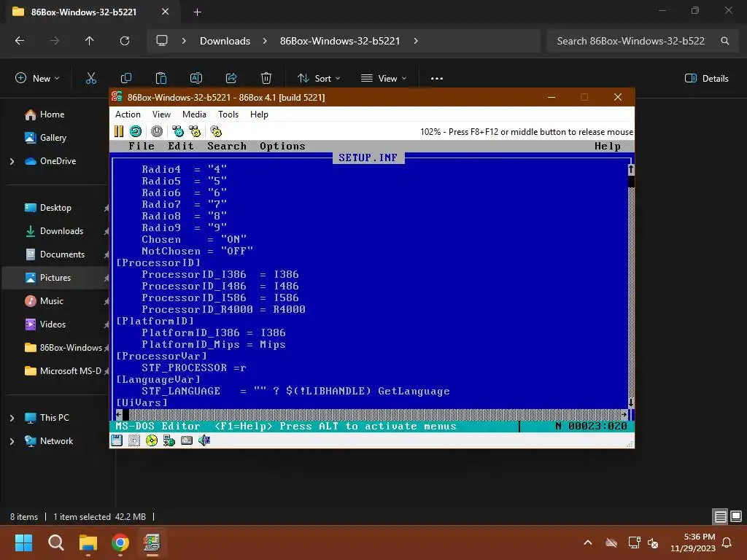Open the 86Box Media menu
The width and height of the screenshot is (747, 560).
(x=194, y=114)
